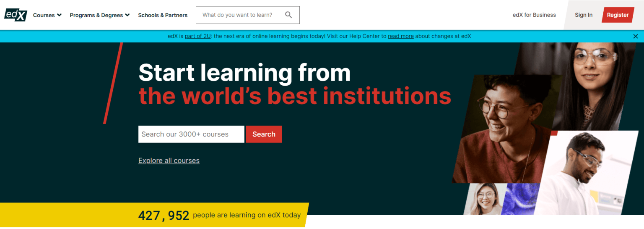Click the magnifying glass search icon

(288, 15)
